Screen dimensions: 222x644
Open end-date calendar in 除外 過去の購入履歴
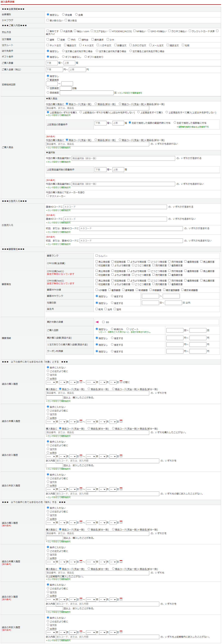[121, 522]
